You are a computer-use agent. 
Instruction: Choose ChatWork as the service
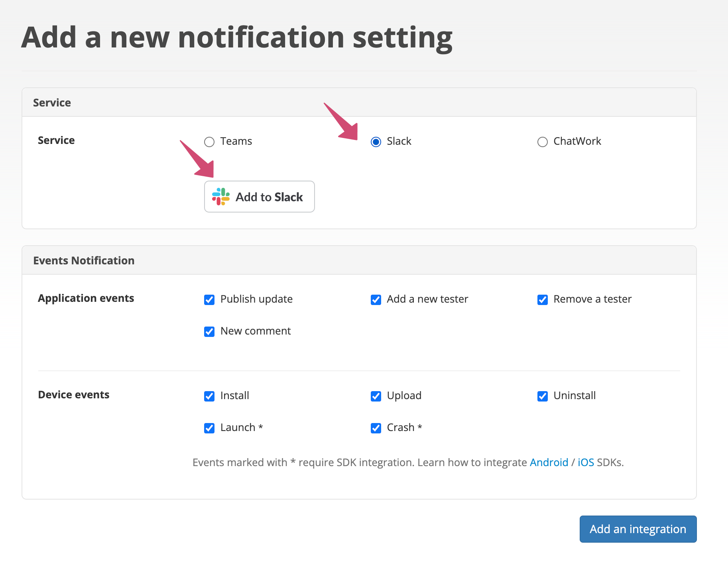click(542, 142)
